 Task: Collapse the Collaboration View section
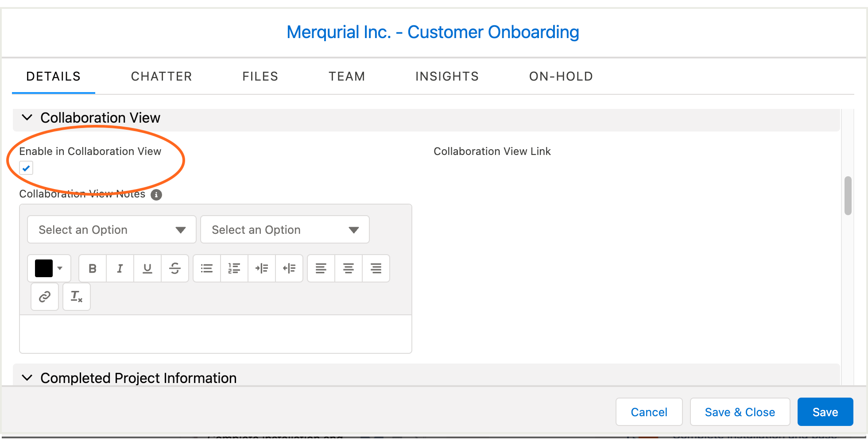pyautogui.click(x=27, y=117)
